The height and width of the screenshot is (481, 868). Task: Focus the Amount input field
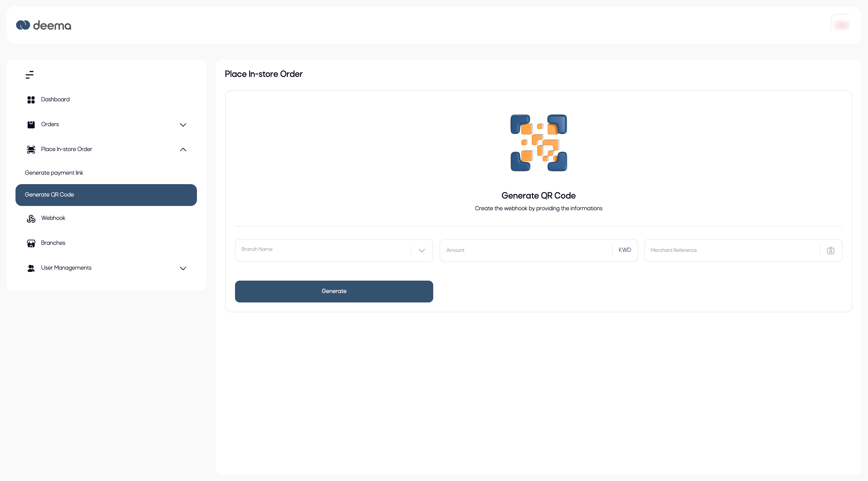526,250
